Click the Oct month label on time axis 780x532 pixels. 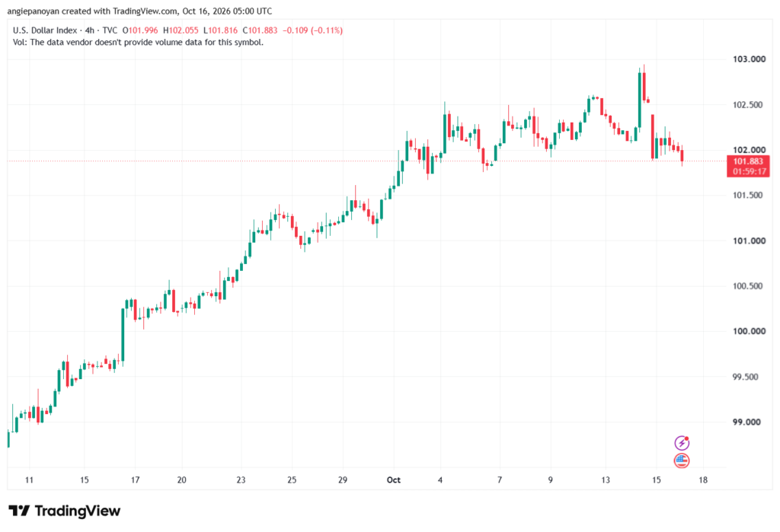coord(394,479)
